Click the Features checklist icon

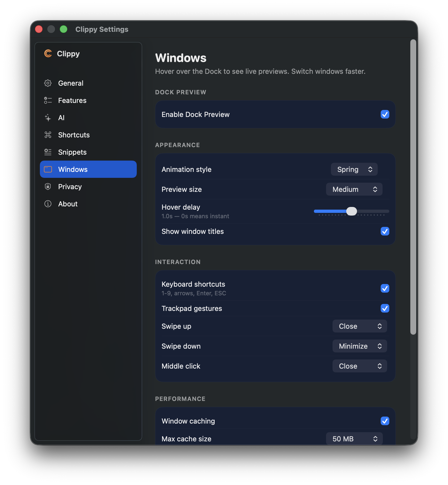(48, 101)
